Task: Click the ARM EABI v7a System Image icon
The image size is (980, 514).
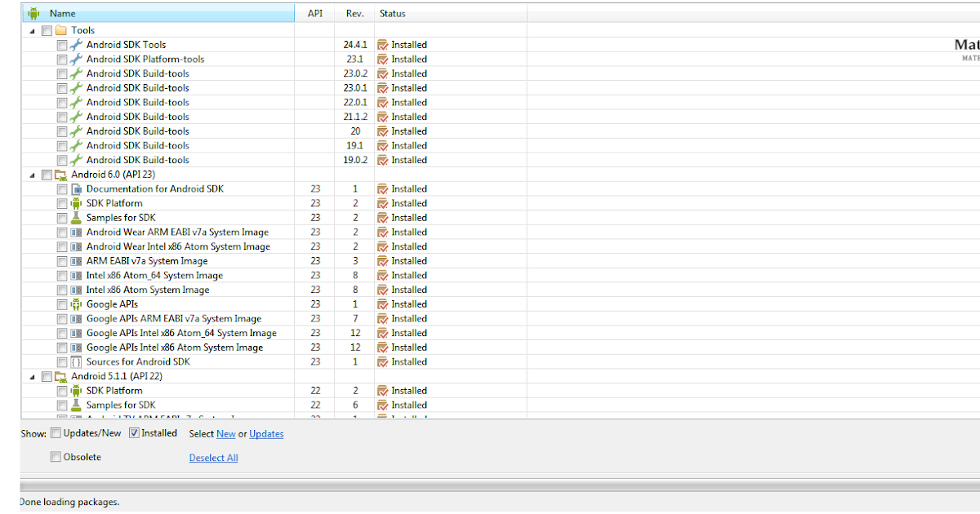Action: 77,261
